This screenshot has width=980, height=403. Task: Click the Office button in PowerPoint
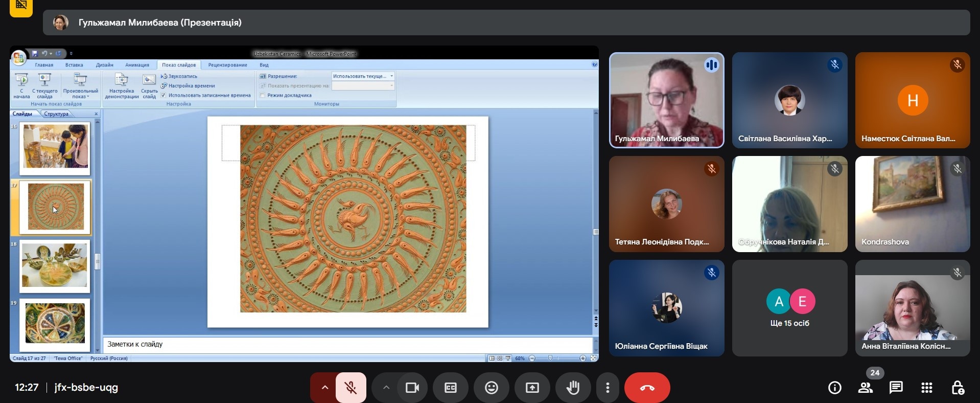click(18, 58)
